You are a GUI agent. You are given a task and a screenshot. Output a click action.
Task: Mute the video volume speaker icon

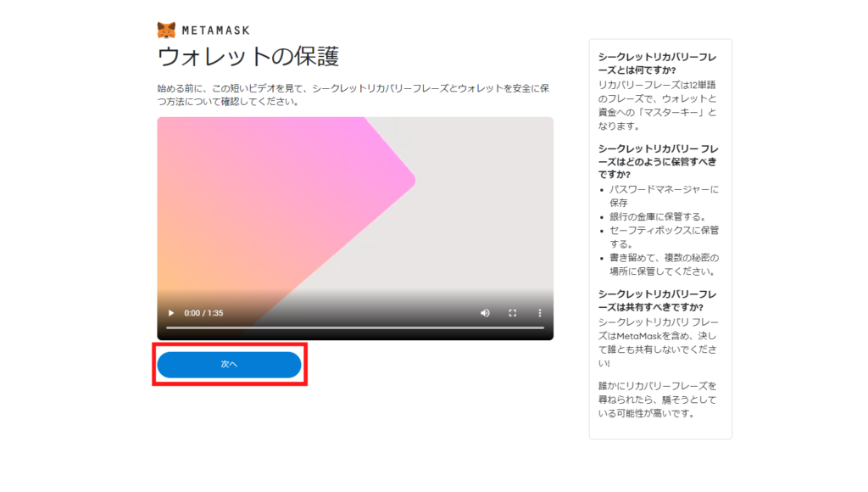(x=485, y=313)
